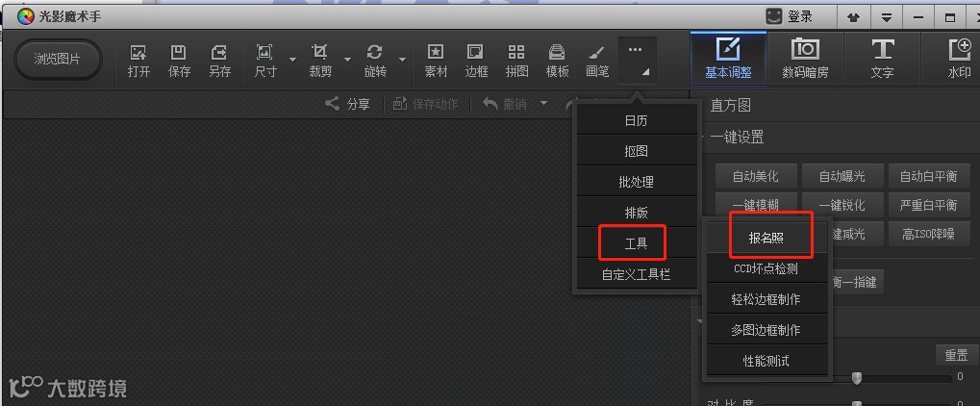980x406 pixels.
Task: Expand the 裁剪 crop dropdown arrow
Action: (347, 60)
